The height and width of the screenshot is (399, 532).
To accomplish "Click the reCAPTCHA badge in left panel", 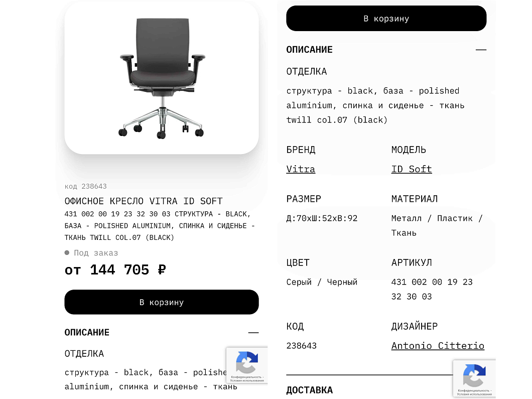I will point(246,365).
